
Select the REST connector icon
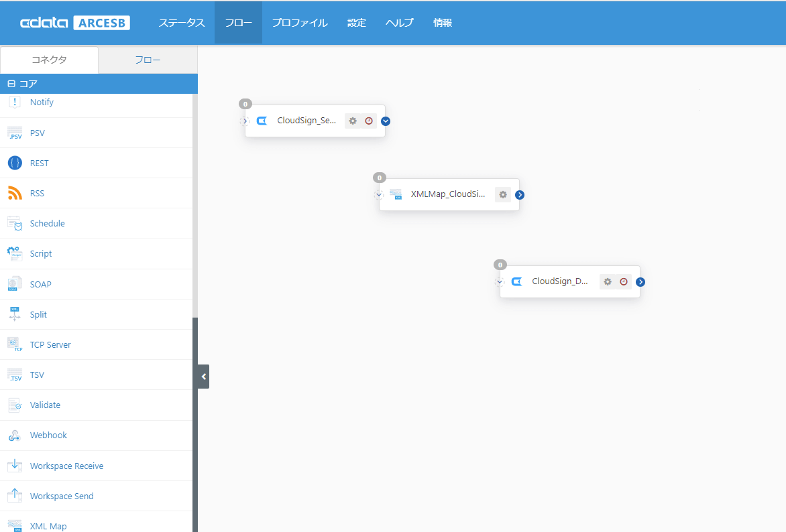(15, 163)
